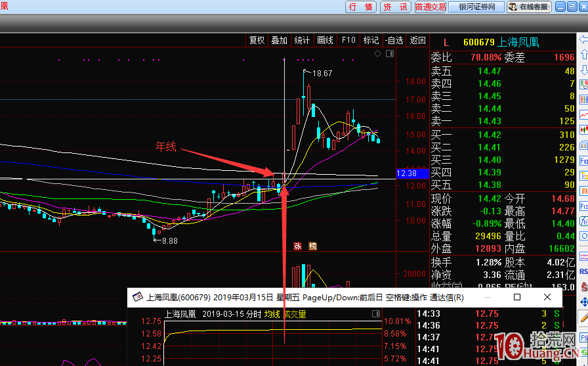This screenshot has height=366, width=588.
Task: Maximize the 上海凤凰 intraday popup window
Action: [517, 297]
